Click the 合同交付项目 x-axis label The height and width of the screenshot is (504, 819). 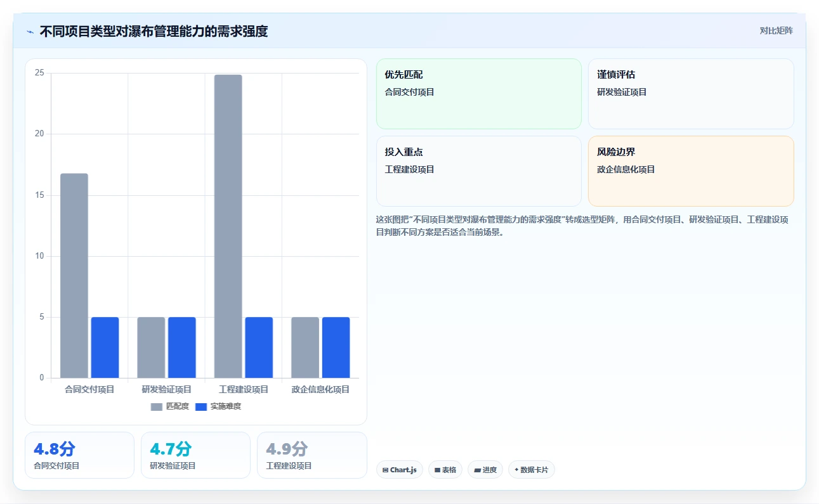[x=89, y=389]
